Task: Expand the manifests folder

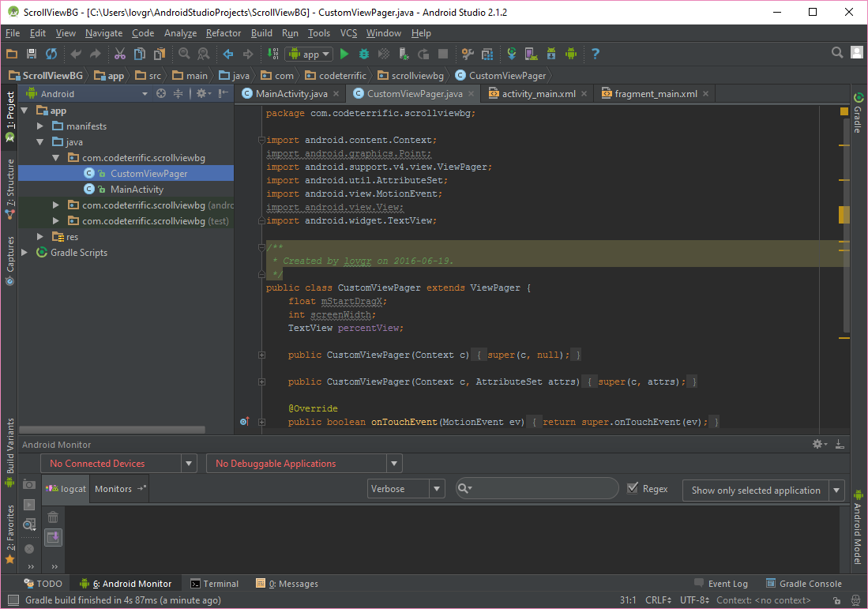Action: click(39, 126)
